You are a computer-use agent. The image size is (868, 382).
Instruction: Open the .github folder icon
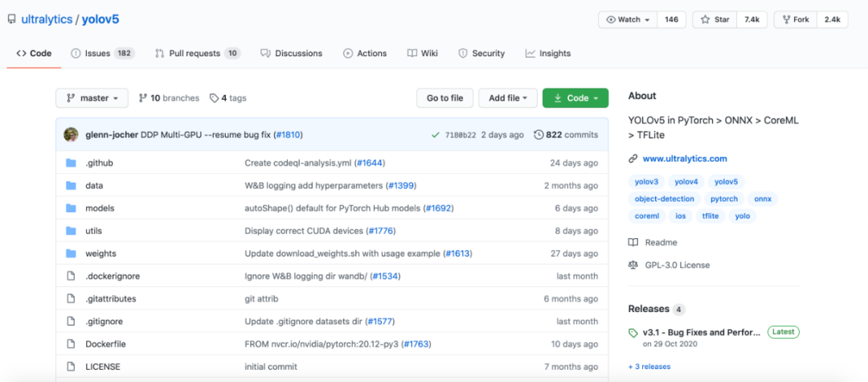70,162
